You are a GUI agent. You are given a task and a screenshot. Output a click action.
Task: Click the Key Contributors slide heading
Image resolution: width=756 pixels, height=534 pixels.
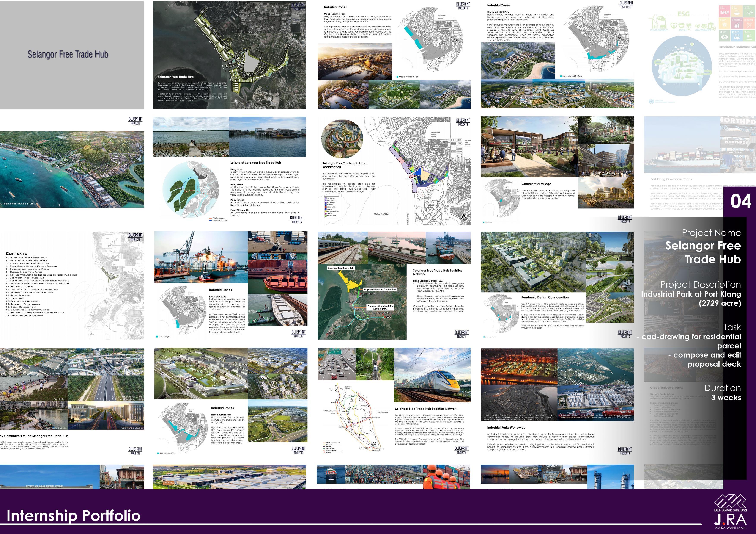34,436
